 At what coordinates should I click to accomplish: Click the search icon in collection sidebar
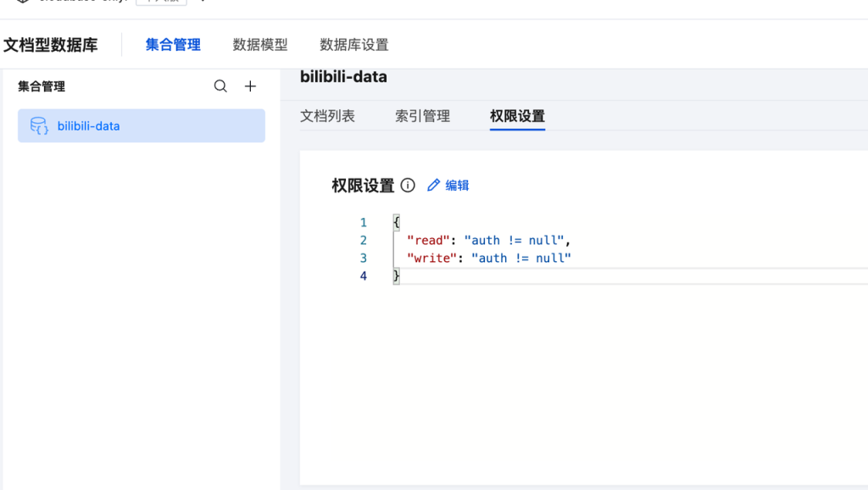click(x=220, y=86)
